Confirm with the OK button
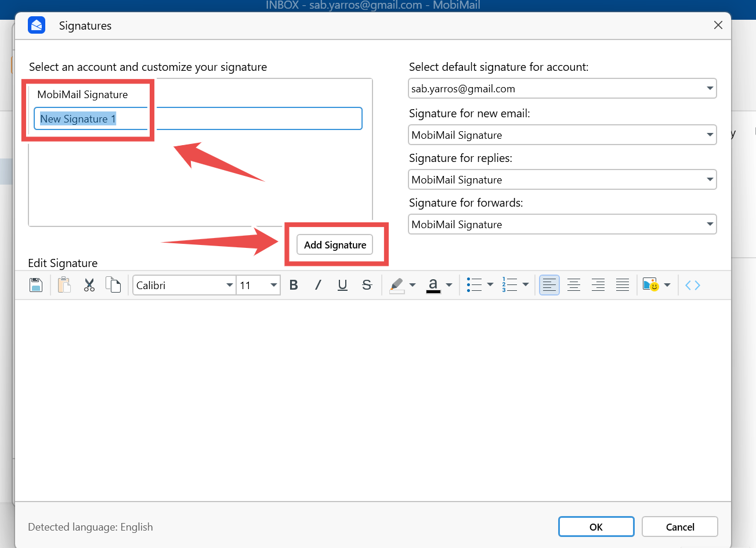 coord(596,527)
